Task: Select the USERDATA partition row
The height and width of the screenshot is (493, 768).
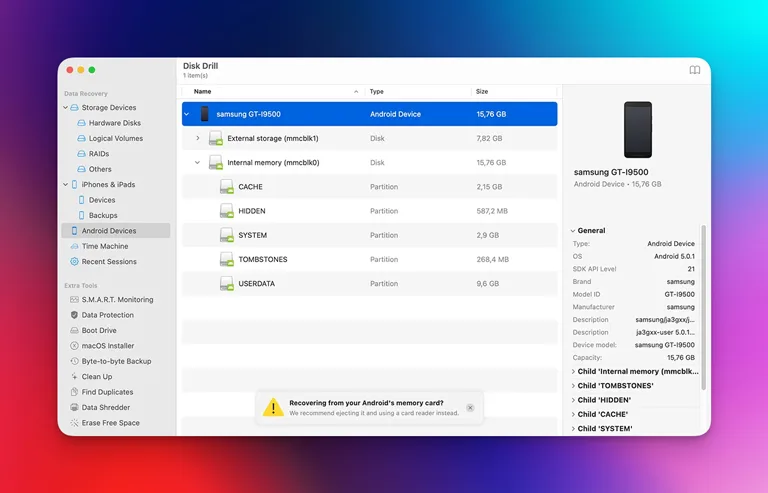Action: tap(369, 283)
